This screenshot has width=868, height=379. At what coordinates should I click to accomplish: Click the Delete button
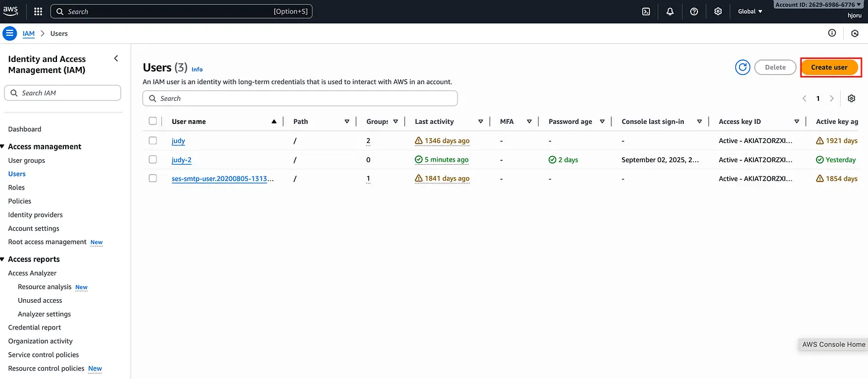tap(775, 68)
